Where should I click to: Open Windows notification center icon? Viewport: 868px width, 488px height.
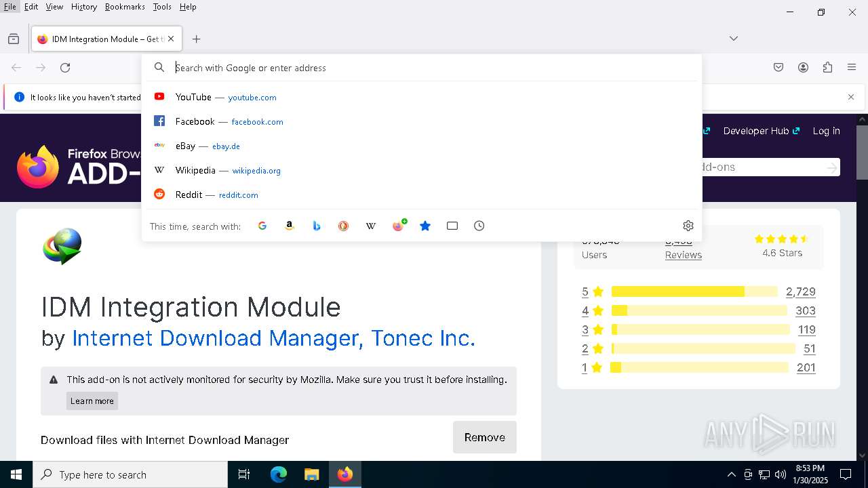(846, 474)
